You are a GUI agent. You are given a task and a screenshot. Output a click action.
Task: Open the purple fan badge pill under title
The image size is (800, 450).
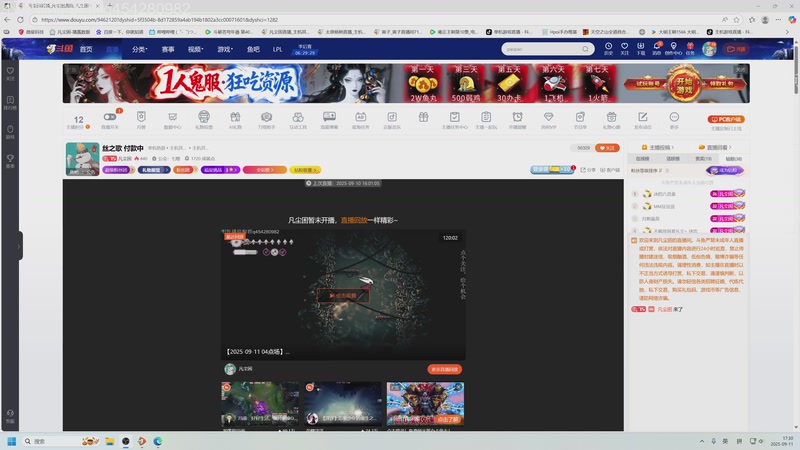click(x=116, y=170)
